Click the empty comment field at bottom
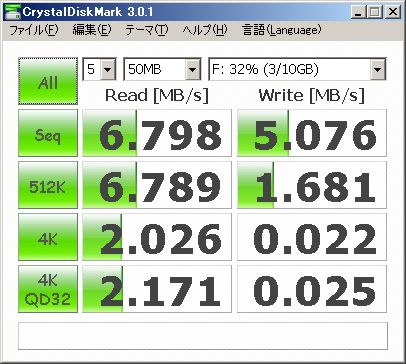 tap(203, 336)
